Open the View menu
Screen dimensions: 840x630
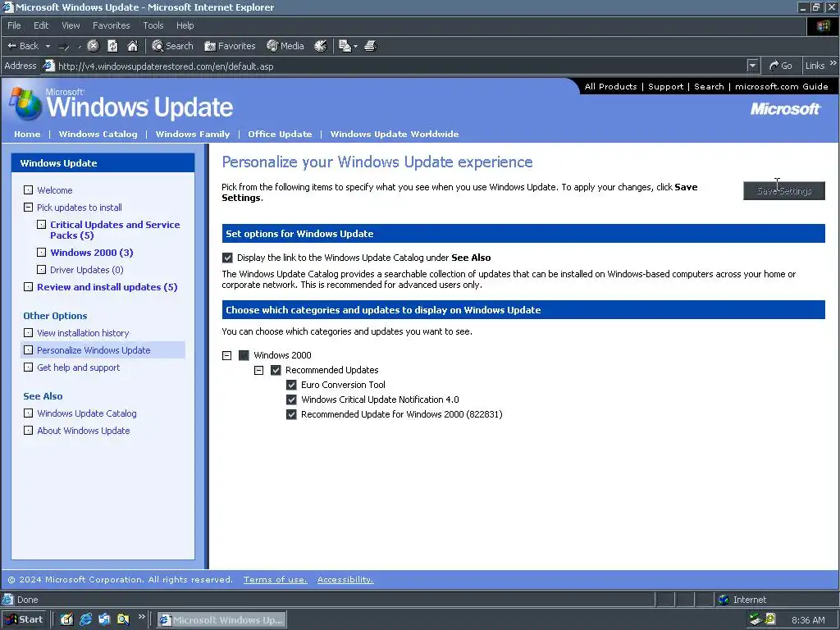pyautogui.click(x=71, y=25)
